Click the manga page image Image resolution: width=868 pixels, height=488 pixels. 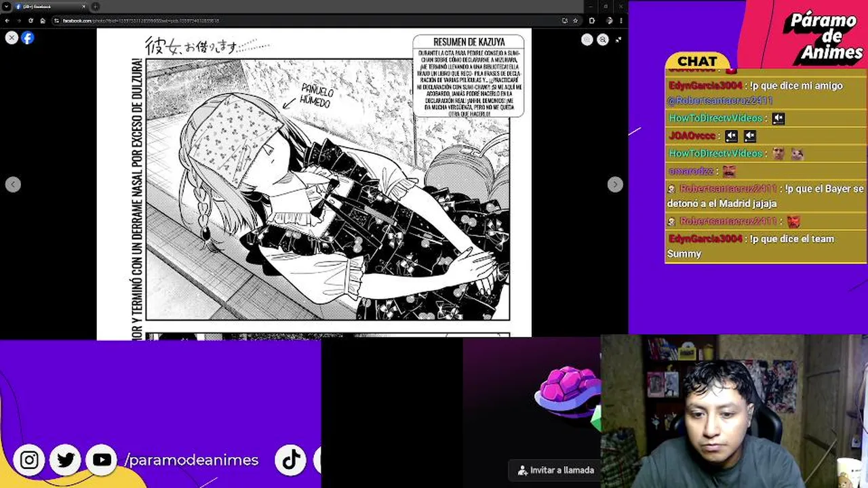[314, 183]
